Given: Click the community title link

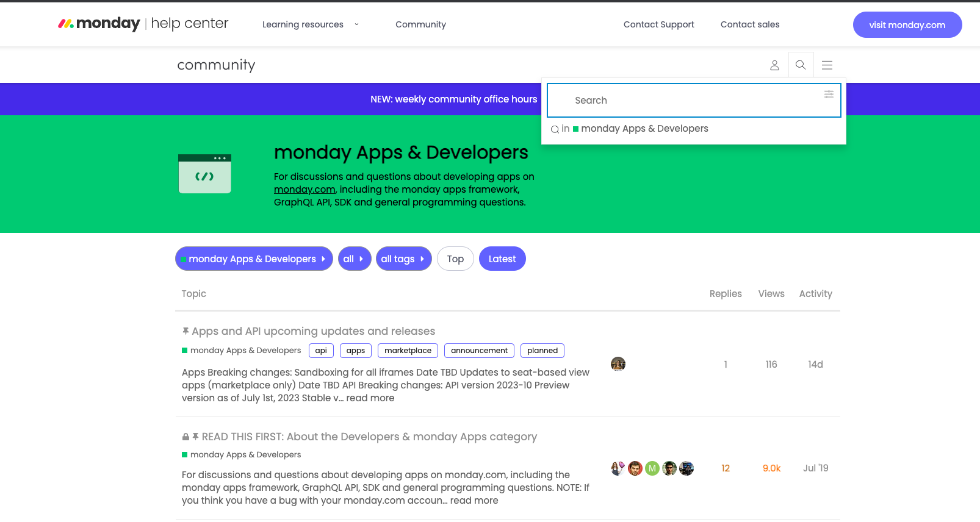Looking at the screenshot, I should (x=216, y=65).
